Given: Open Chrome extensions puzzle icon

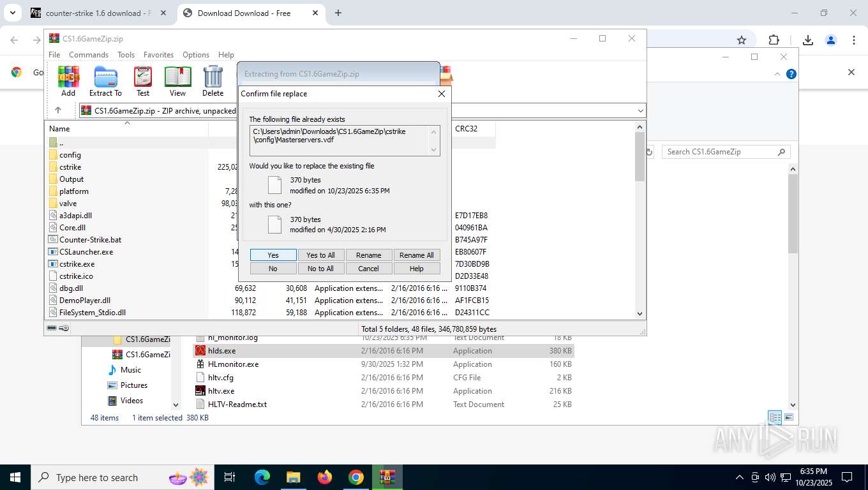Looking at the screenshot, I should pyautogui.click(x=774, y=40).
